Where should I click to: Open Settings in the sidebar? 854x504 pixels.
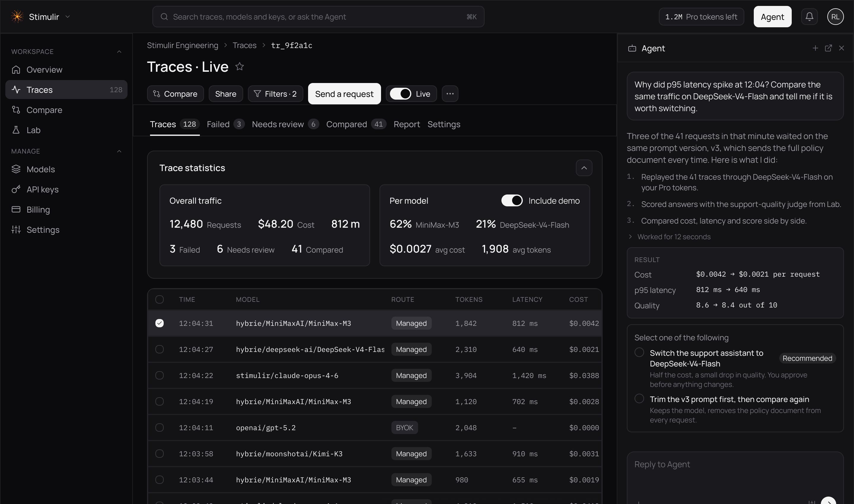(x=66, y=229)
